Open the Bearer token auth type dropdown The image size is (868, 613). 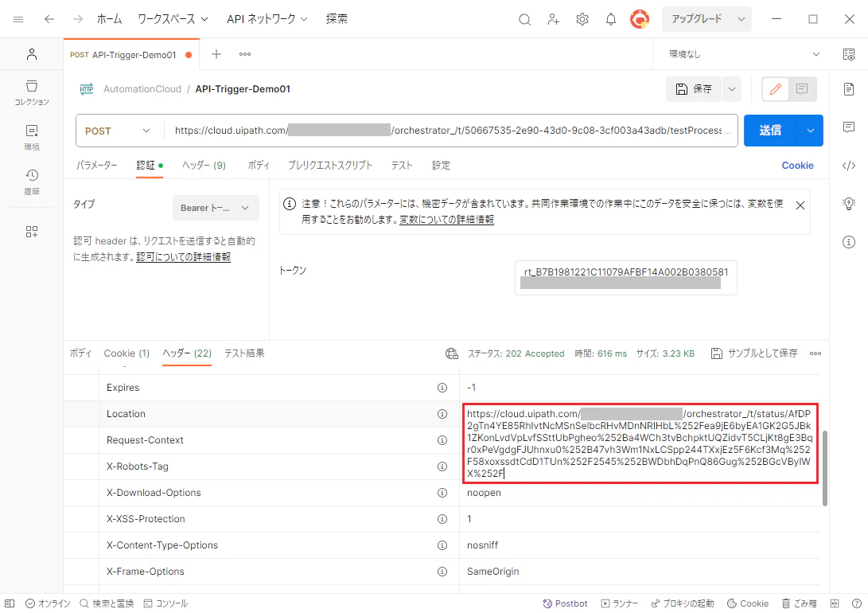tap(216, 209)
